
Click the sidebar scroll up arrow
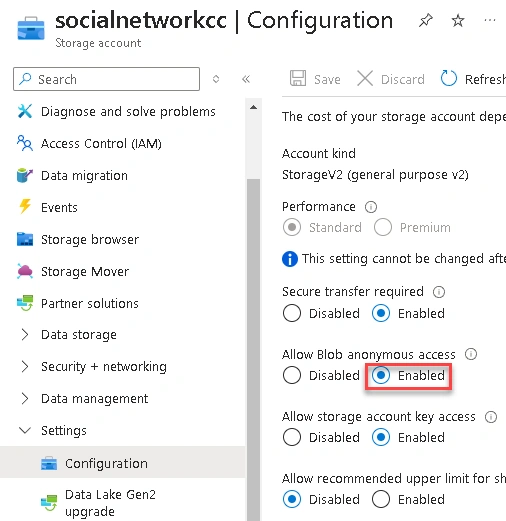[x=253, y=107]
